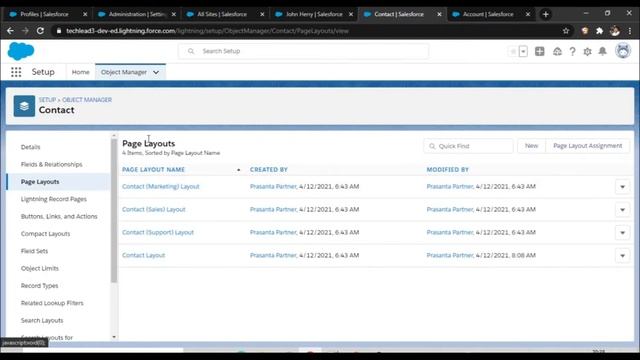Select Related Lookup Filters in the sidebar

[52, 303]
